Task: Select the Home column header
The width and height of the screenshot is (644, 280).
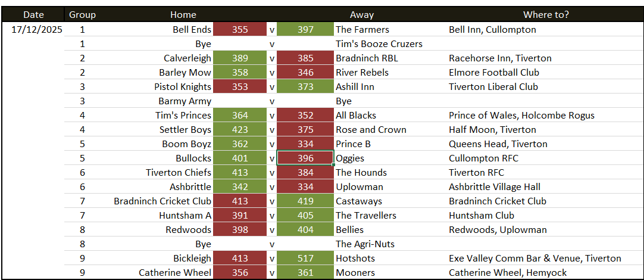Action: 183,15
